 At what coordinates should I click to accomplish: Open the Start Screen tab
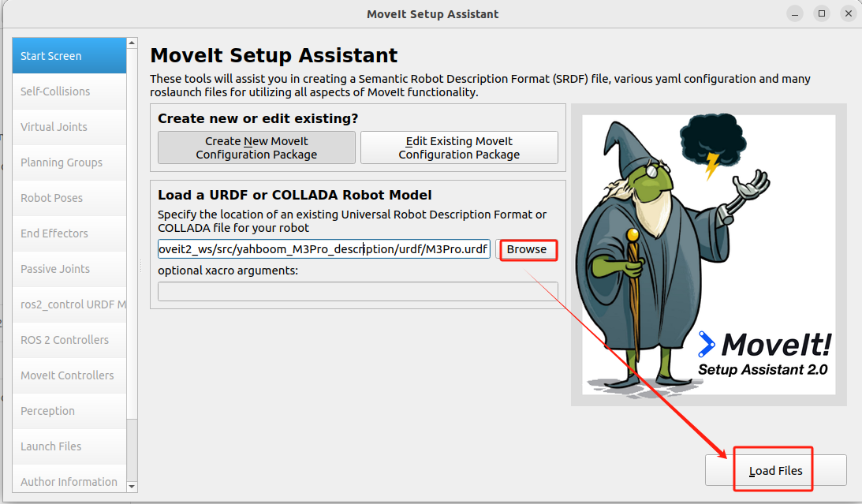[x=69, y=55]
